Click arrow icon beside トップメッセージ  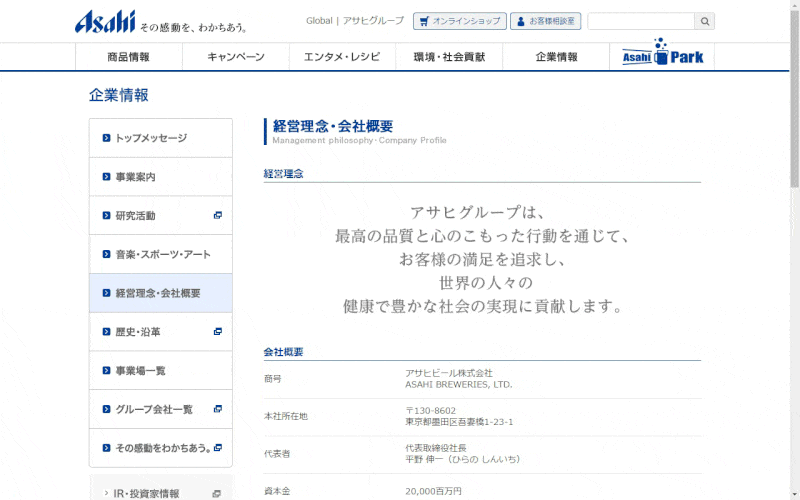(106, 138)
